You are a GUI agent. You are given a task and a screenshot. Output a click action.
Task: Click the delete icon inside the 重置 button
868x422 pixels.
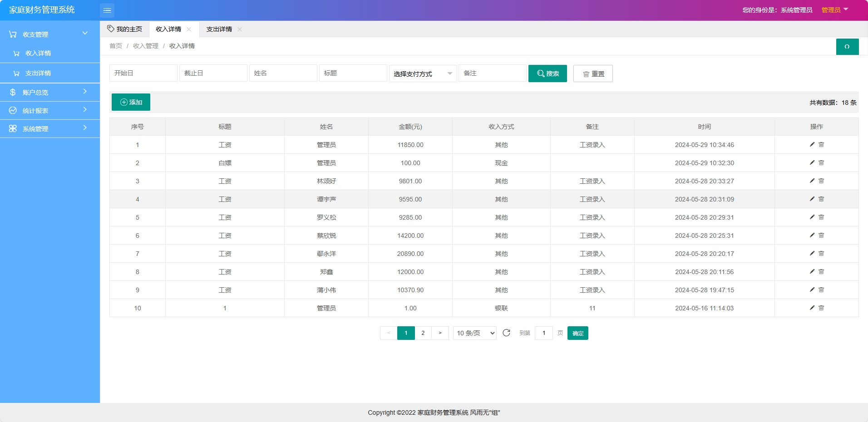click(585, 74)
